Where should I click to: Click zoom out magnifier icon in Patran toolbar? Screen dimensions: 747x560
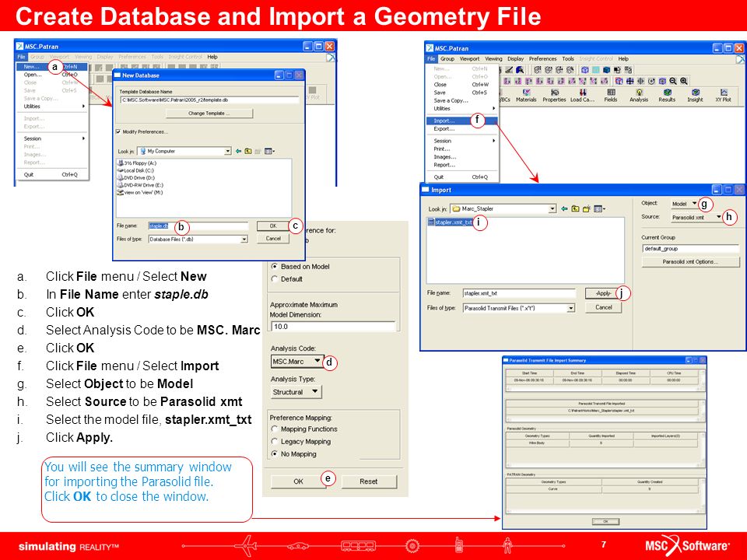673,82
